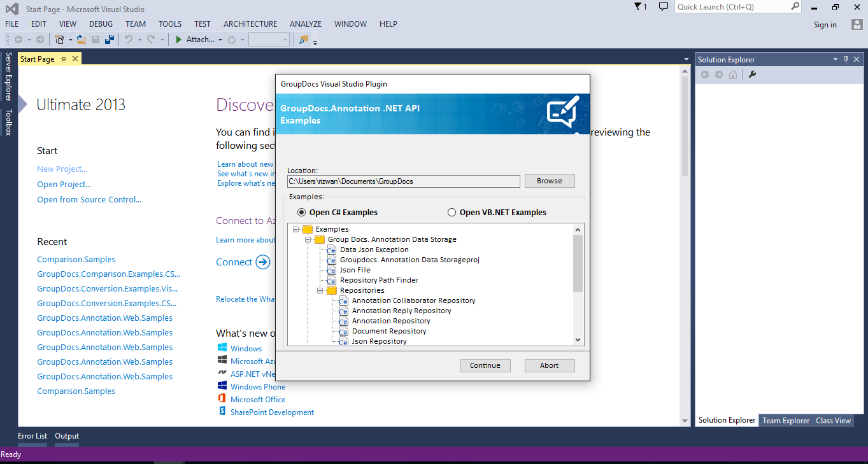This screenshot has width=868, height=464.
Task: Click Open from Source Control... link
Action: (89, 199)
